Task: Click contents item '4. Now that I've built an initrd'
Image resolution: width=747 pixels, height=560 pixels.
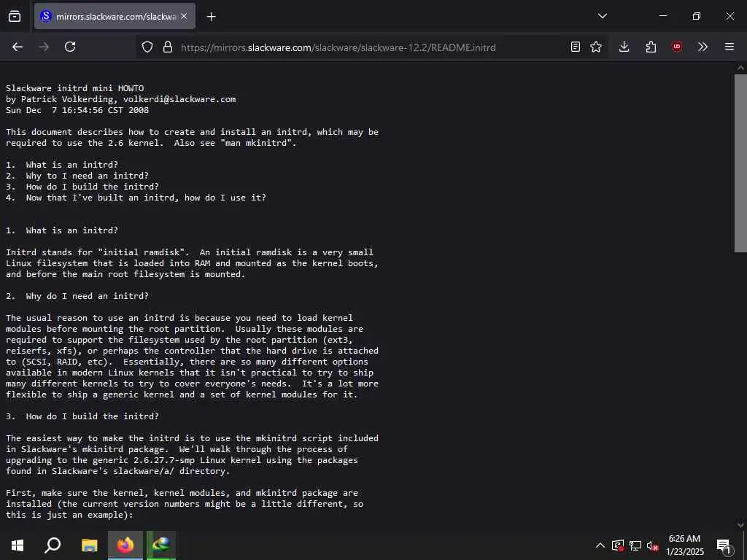Action: [136, 198]
